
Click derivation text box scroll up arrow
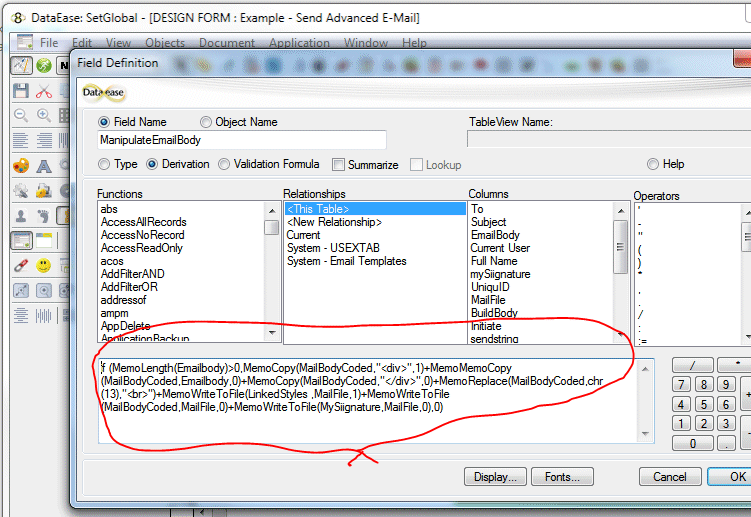coord(645,369)
